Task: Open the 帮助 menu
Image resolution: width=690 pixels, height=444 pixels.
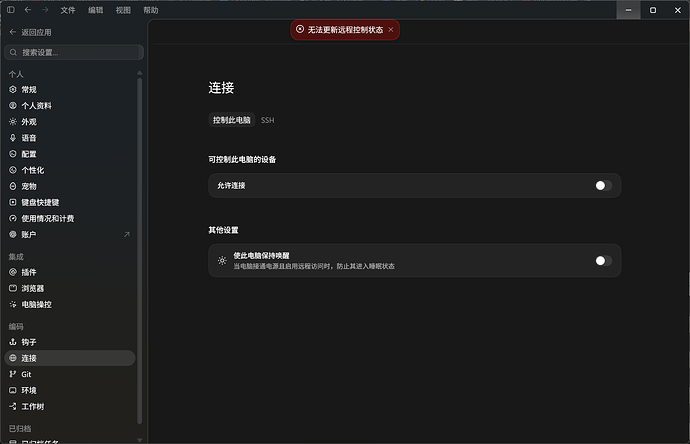Action: click(x=150, y=10)
